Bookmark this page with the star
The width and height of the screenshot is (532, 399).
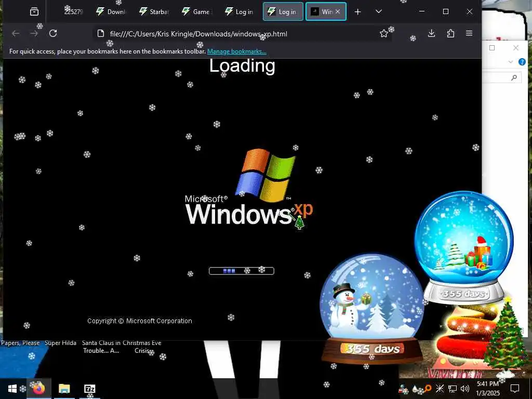click(384, 33)
